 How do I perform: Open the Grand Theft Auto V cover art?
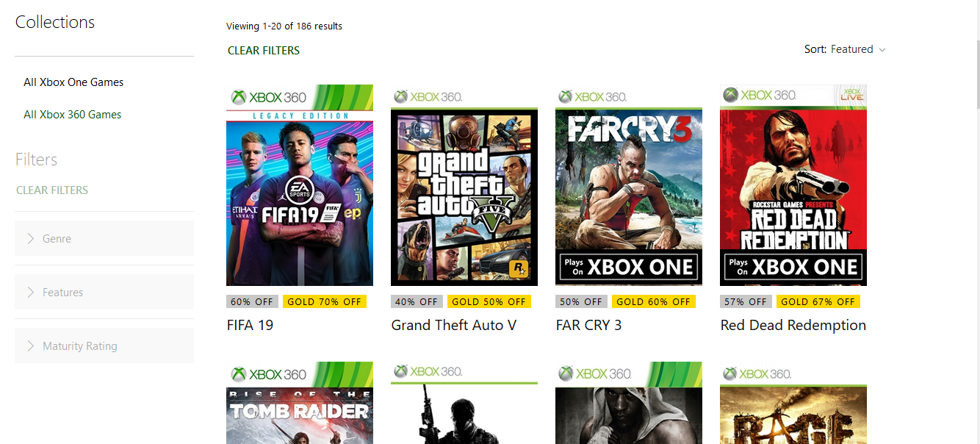[x=464, y=185]
